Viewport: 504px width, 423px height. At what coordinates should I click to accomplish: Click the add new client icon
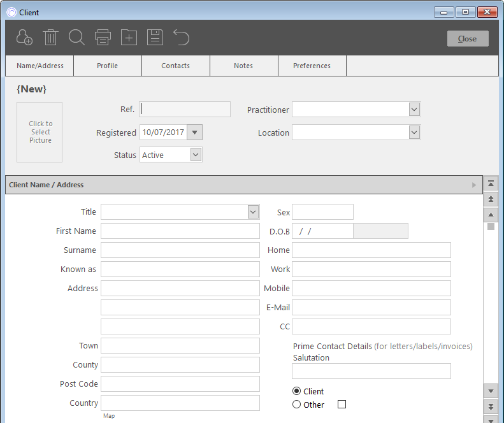(x=24, y=38)
